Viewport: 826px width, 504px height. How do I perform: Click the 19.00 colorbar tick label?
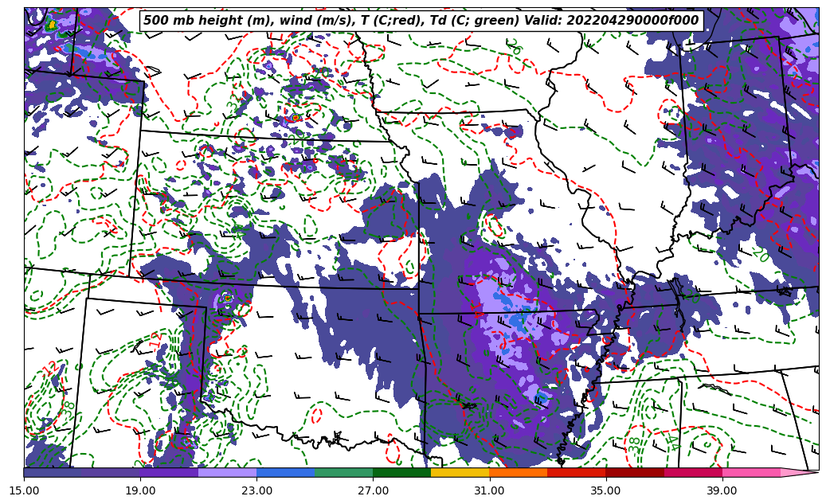coord(140,490)
